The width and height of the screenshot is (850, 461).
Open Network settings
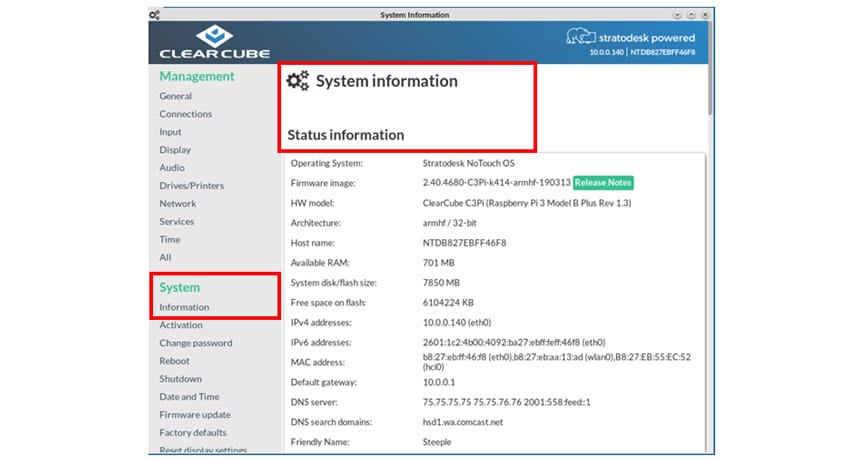point(177,203)
